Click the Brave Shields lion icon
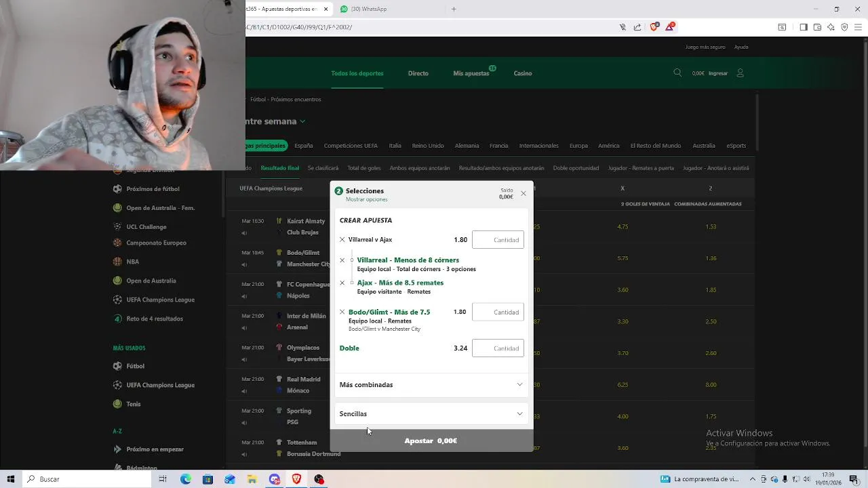Image resolution: width=868 pixels, height=488 pixels. pyautogui.click(x=654, y=27)
